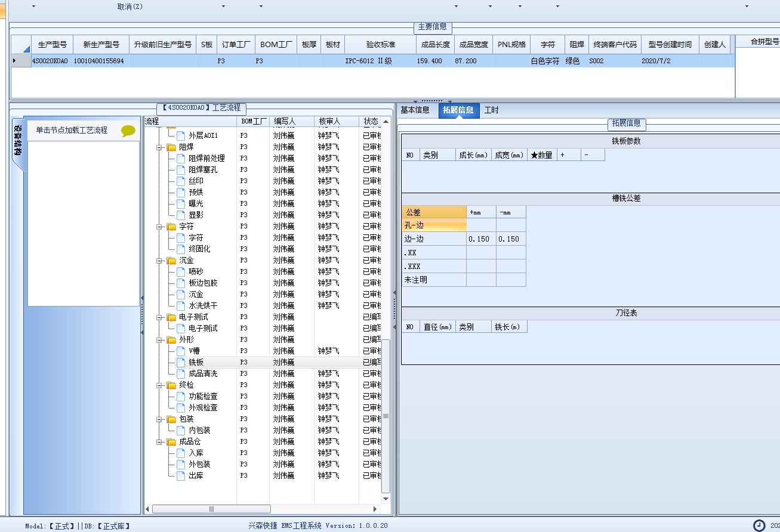Click the 包装 folder icon

[x=171, y=419]
